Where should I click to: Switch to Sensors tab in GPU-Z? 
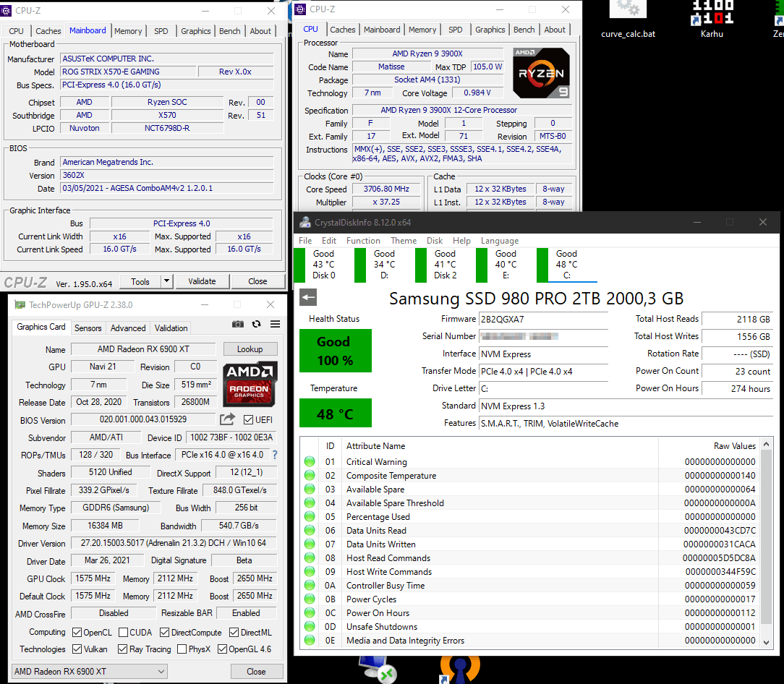pos(88,328)
